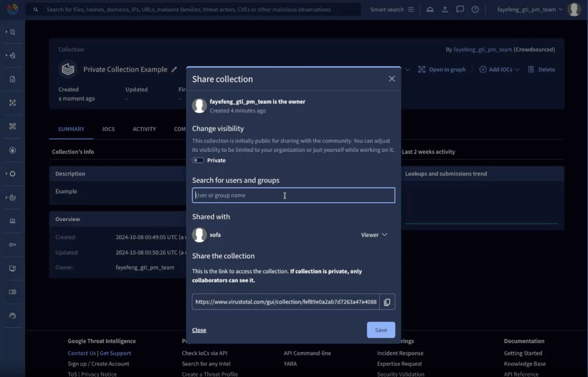Click the sidebar monitor icon
This screenshot has height=377, width=588.
pyautogui.click(x=12, y=268)
